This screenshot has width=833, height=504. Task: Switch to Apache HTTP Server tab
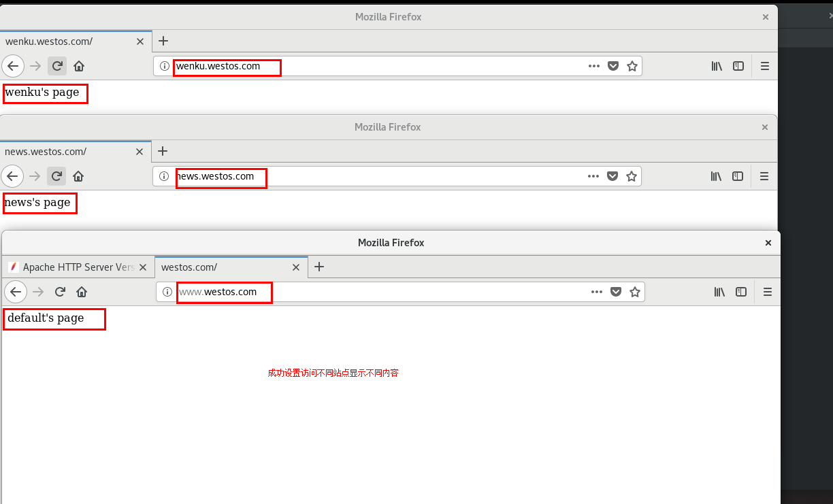(x=78, y=267)
